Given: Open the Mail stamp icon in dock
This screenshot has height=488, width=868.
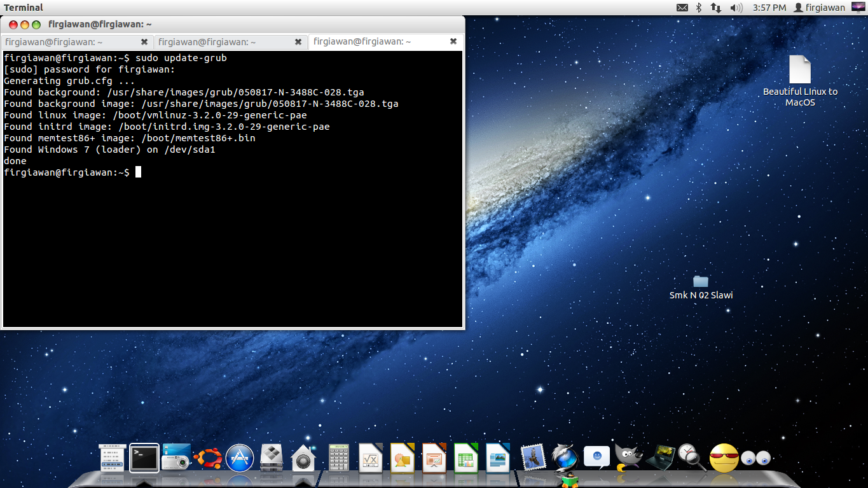Looking at the screenshot, I should [532, 457].
